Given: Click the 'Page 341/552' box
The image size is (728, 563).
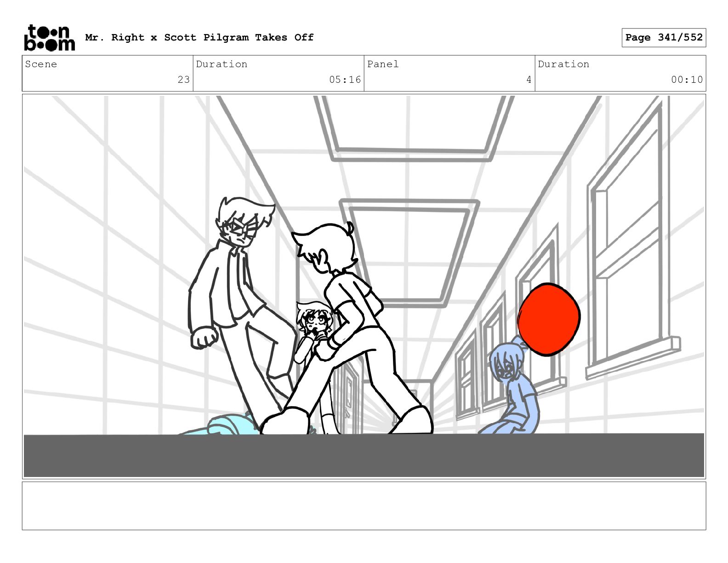Looking at the screenshot, I should pos(664,38).
